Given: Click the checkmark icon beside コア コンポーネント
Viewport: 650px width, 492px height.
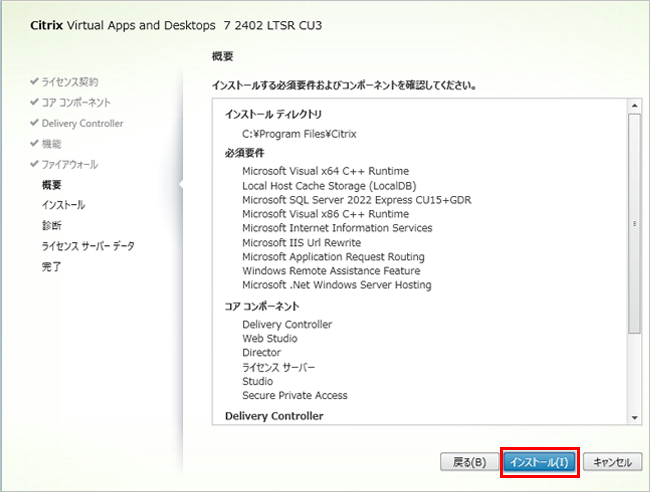Looking at the screenshot, I should [x=34, y=102].
